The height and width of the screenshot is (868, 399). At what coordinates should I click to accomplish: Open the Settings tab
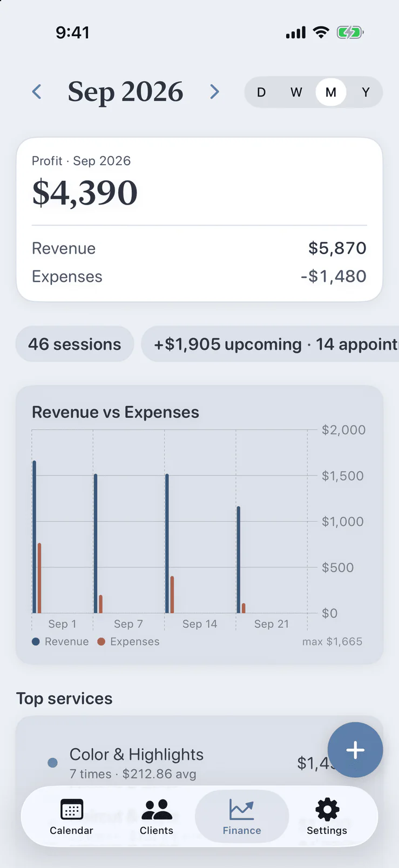pyautogui.click(x=327, y=817)
